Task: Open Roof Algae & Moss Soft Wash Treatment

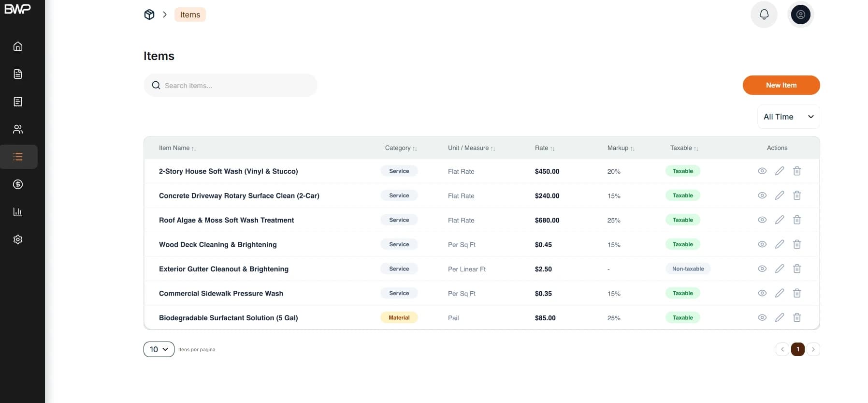Action: tap(226, 220)
